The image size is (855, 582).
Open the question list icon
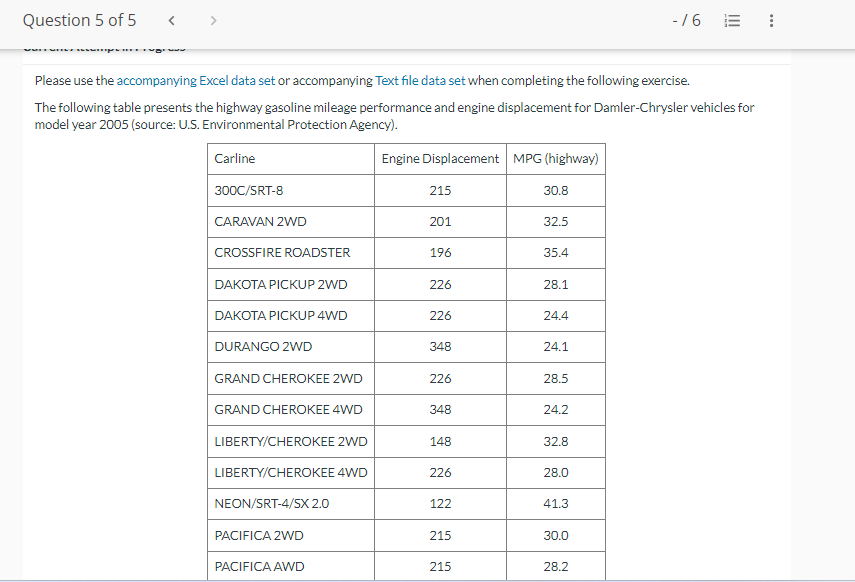732,21
